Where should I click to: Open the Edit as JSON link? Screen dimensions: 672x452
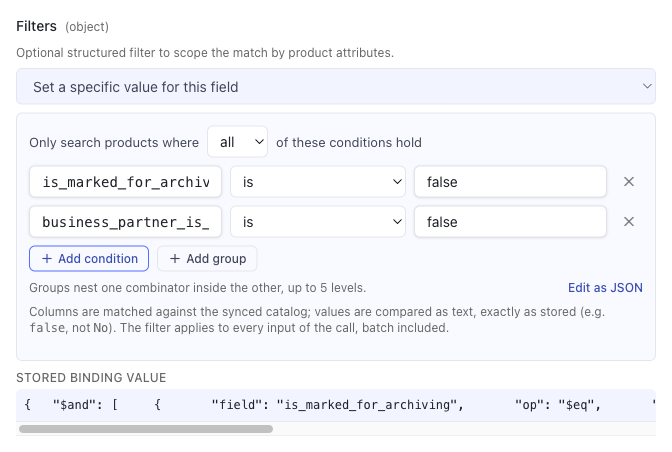605,287
